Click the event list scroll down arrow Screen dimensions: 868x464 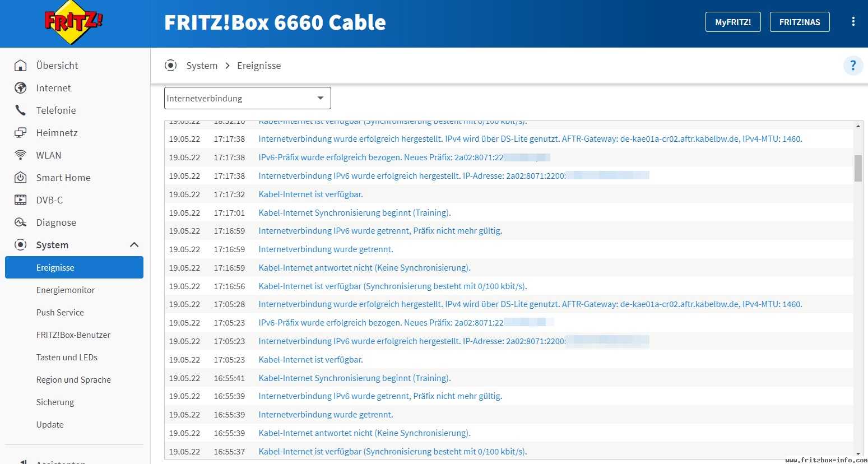(858, 454)
